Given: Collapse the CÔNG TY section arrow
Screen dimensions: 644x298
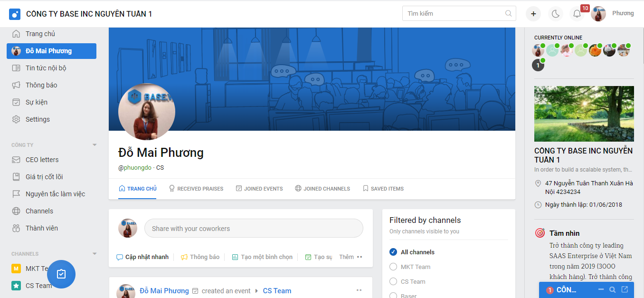Looking at the screenshot, I should point(94,145).
